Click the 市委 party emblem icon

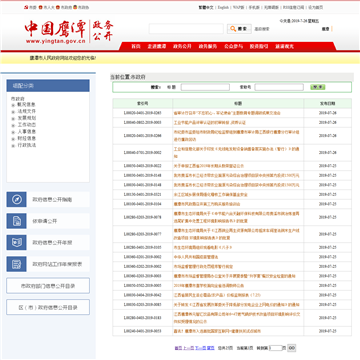pos(26,7)
